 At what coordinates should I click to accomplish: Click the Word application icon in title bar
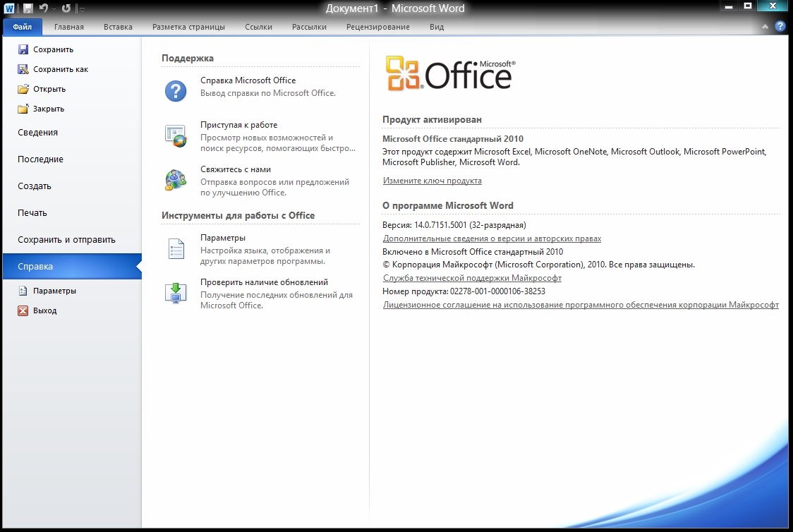coord(9,8)
